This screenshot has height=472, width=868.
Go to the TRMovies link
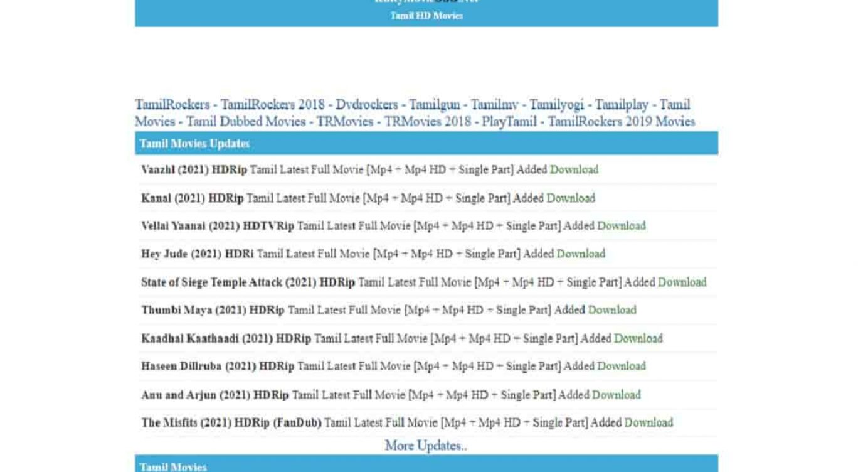click(344, 122)
